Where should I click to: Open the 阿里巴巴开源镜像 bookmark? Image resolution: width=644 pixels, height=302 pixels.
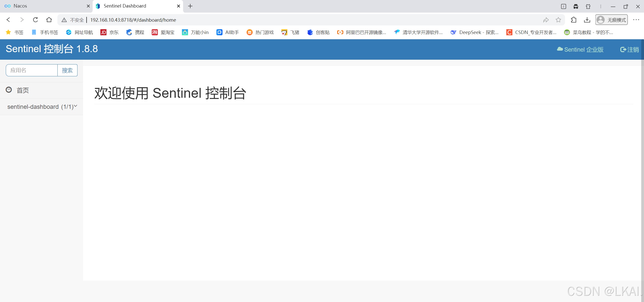[362, 32]
